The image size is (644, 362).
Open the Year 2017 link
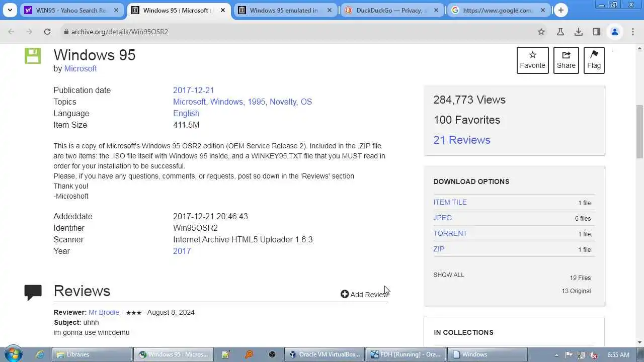[182, 251]
